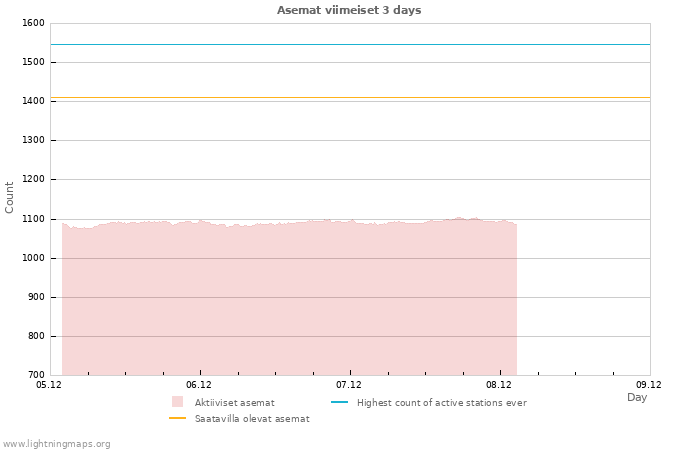Click the cyan Highest count legend line marker
700x450 pixels.
point(339,402)
